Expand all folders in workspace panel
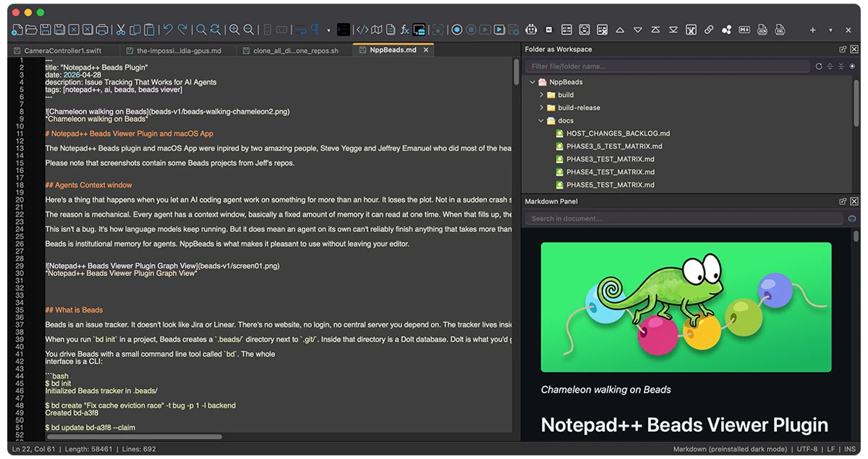The height and width of the screenshot is (459, 868). coord(830,66)
